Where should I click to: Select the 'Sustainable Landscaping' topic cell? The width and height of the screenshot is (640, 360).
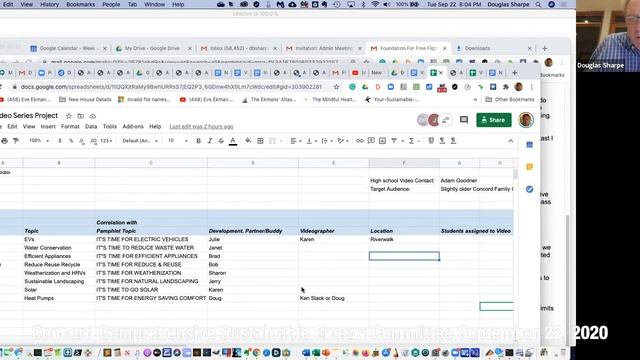click(59, 282)
